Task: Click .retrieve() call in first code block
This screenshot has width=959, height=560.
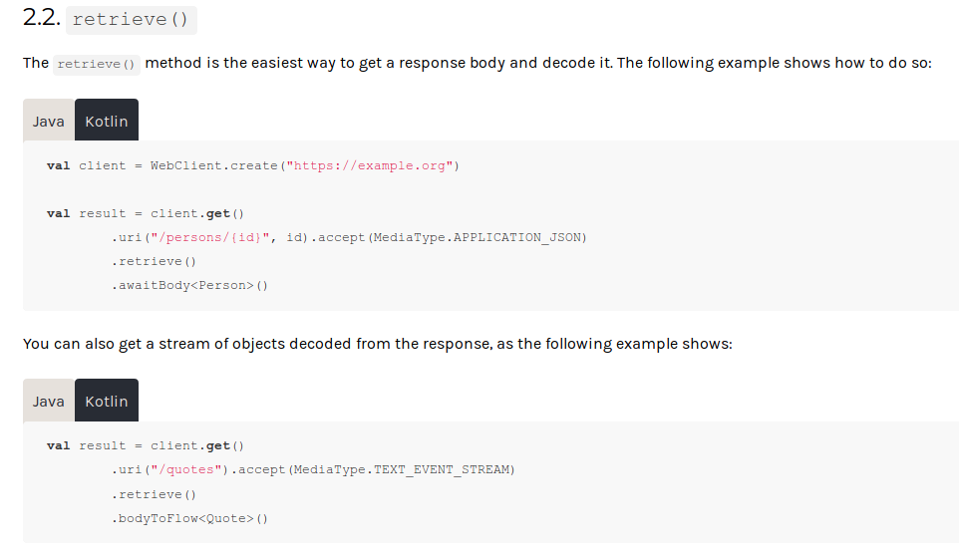Action: [154, 261]
